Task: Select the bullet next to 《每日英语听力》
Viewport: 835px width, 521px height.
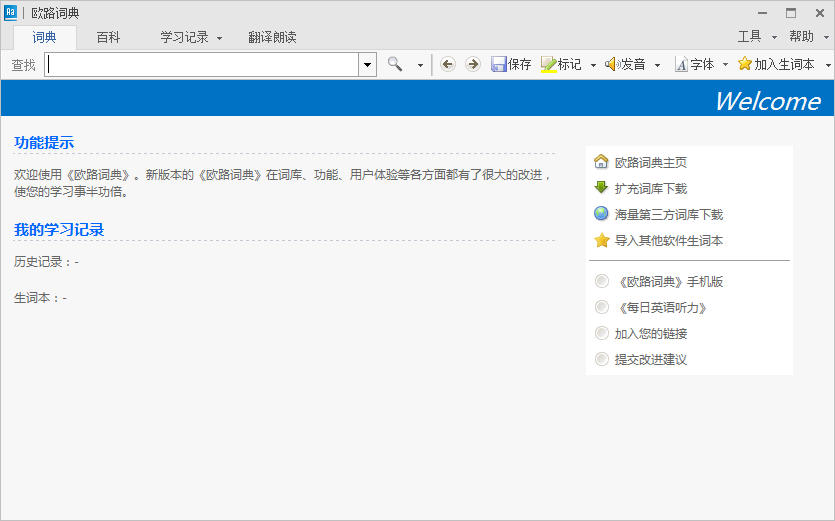Action: coord(602,307)
